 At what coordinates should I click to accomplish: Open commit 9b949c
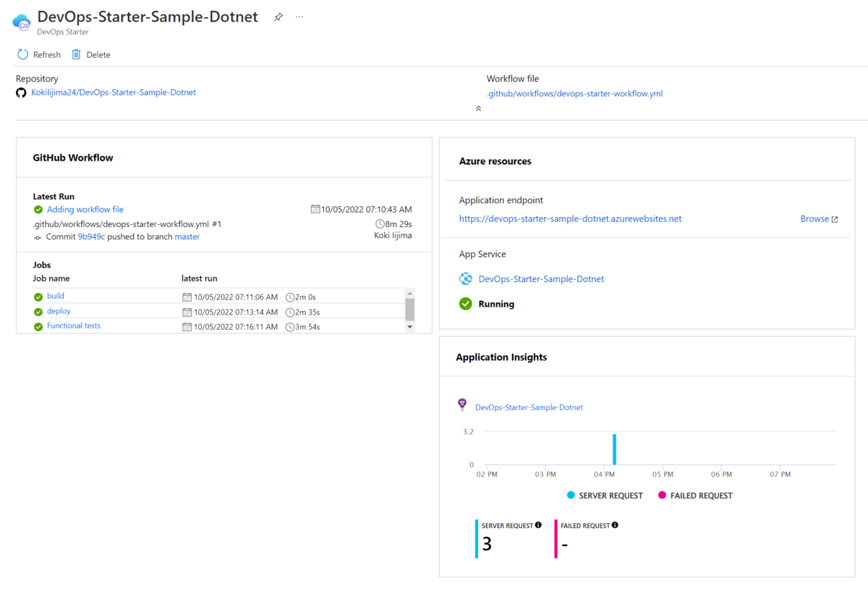[91, 237]
